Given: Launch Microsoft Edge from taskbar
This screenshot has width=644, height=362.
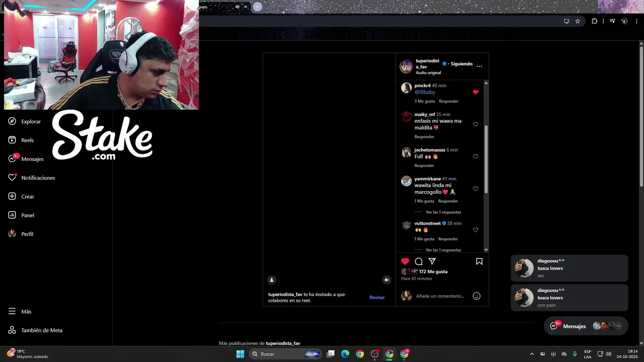Looking at the screenshot, I should [x=345, y=354].
